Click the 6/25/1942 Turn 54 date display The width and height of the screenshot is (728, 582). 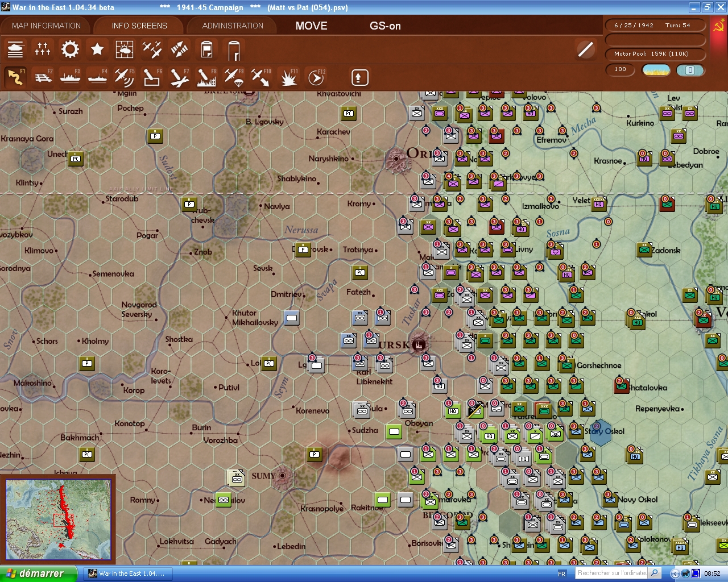point(656,26)
